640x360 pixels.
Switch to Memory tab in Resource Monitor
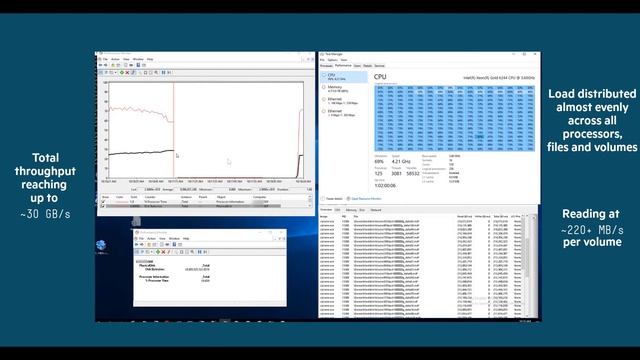coord(351,210)
